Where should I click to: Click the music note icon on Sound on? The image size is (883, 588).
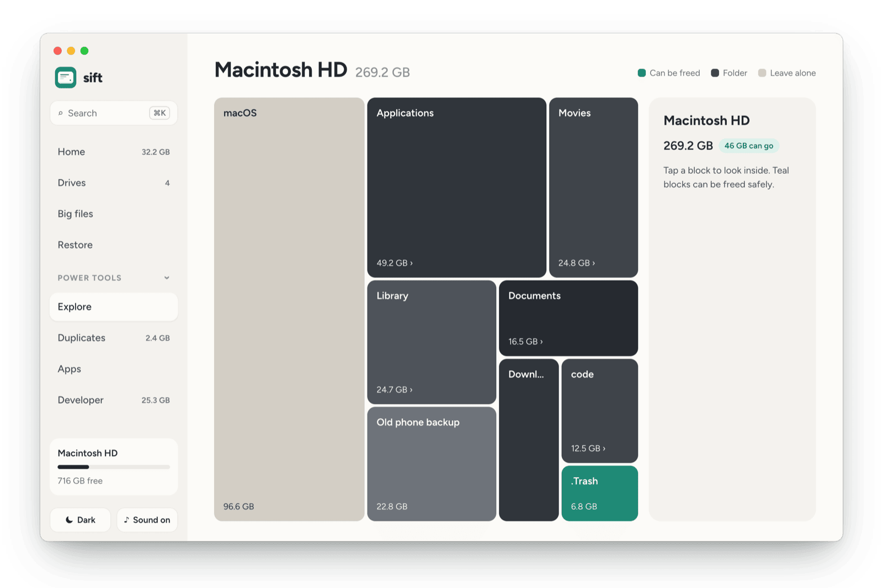(126, 520)
